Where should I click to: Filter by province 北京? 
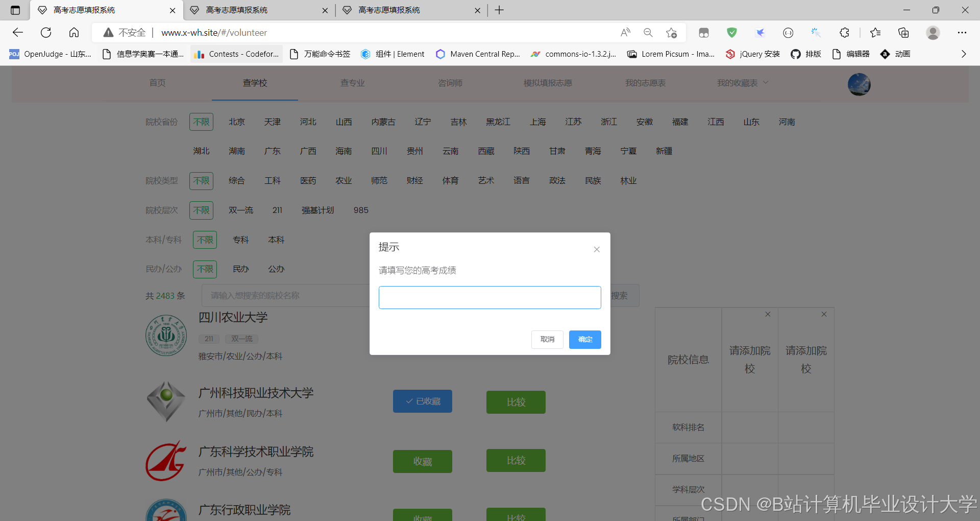(x=237, y=122)
